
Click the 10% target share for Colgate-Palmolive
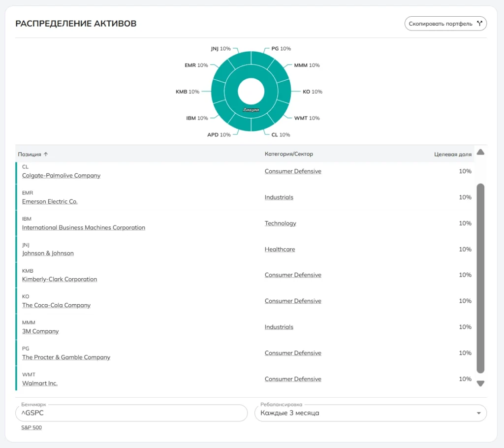(x=465, y=171)
